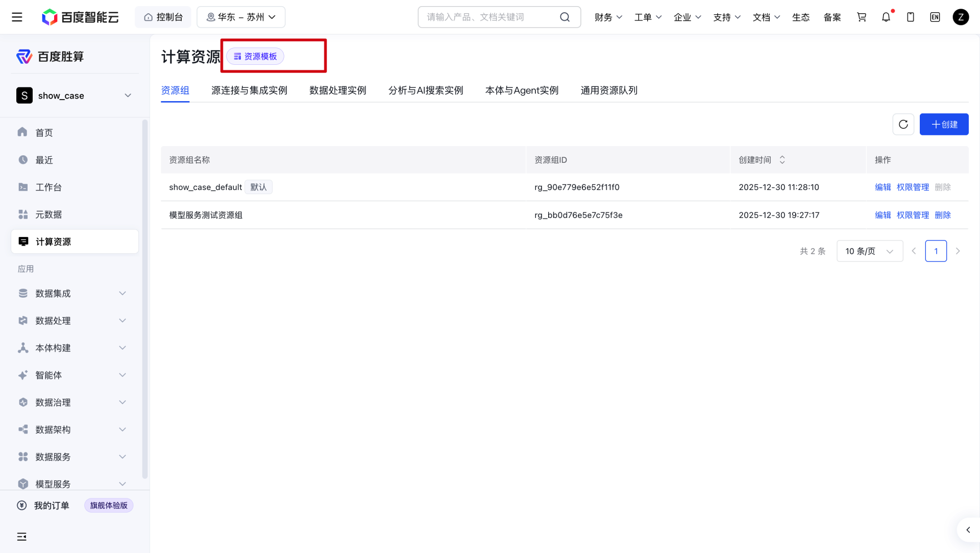Switch to 数据处理实例 tab
The width and height of the screenshot is (980, 553).
click(x=338, y=90)
